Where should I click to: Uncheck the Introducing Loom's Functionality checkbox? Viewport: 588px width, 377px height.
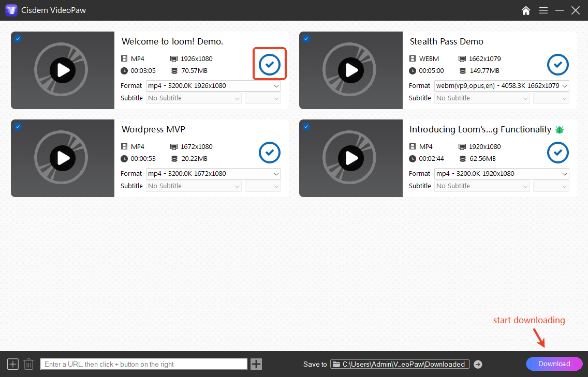click(306, 127)
